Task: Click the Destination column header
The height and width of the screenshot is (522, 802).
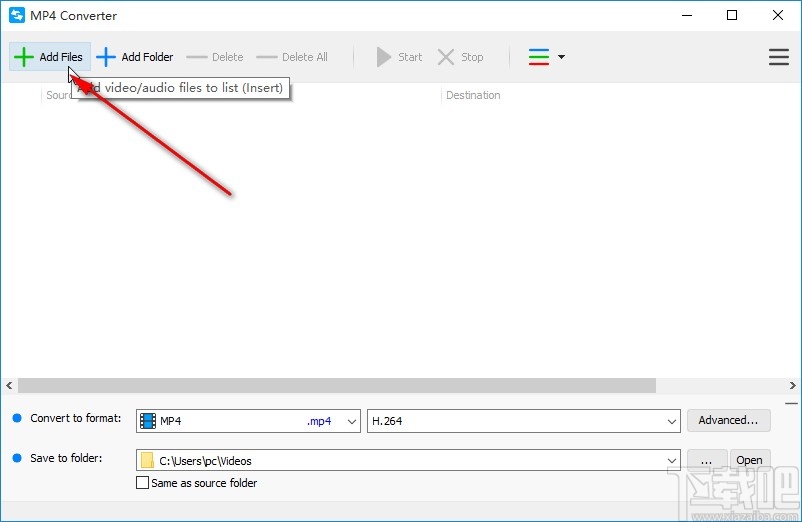Action: (x=473, y=95)
